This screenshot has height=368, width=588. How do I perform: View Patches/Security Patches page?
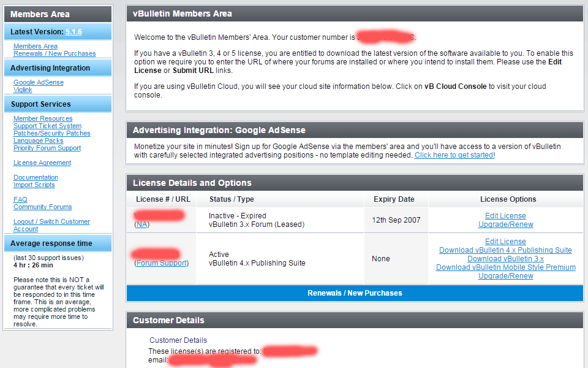(52, 133)
